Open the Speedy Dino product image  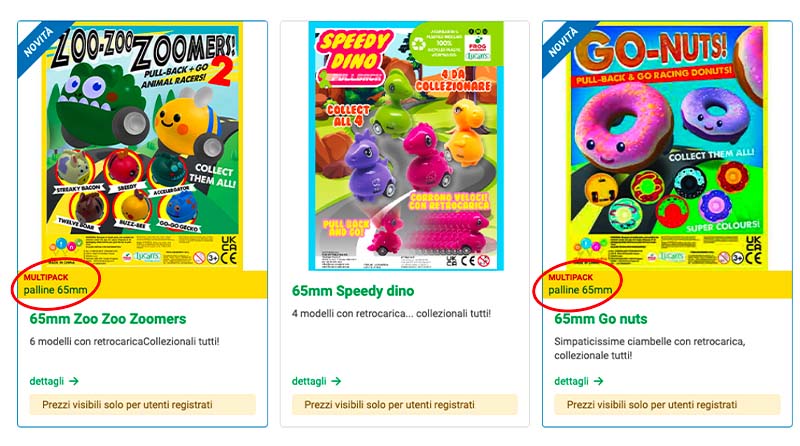[406, 146]
